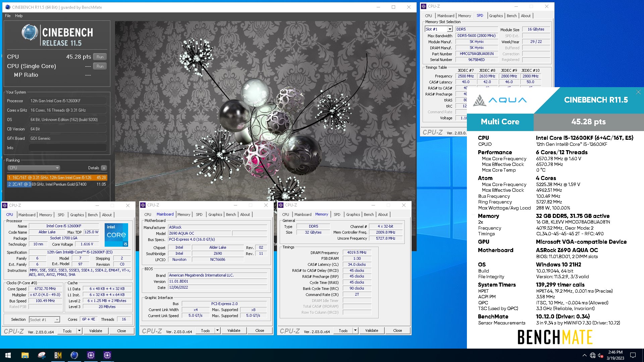
Task: Open About tab in CPU-Z SPD window
Action: 526,16
